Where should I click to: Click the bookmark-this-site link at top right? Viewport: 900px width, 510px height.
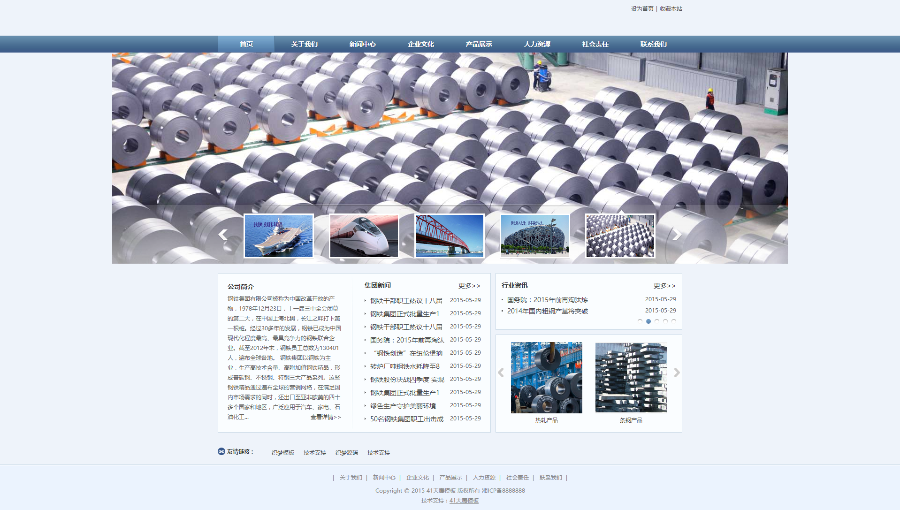670,9
